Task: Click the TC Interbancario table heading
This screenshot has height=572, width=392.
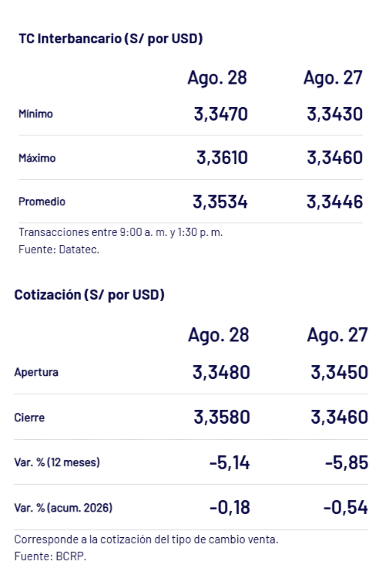Action: [111, 39]
